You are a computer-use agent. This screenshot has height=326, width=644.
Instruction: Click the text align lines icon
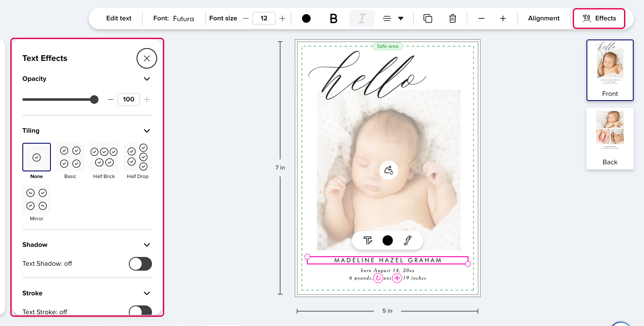387,18
